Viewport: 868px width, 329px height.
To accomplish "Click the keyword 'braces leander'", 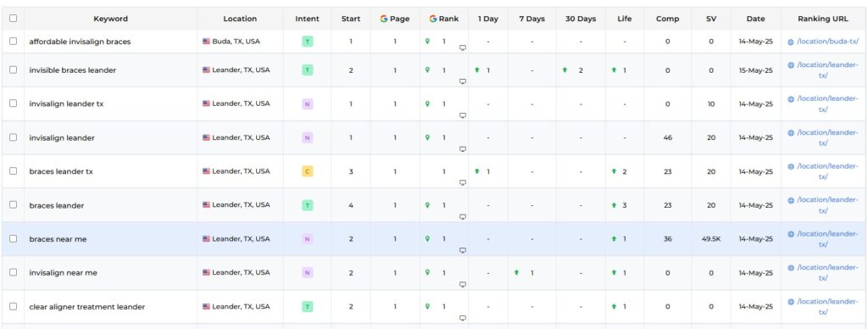I will 57,205.
